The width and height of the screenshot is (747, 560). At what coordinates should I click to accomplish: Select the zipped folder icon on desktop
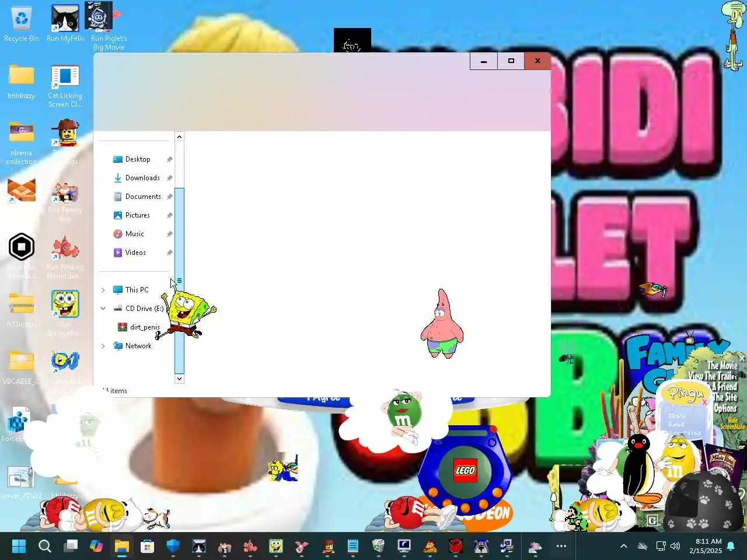coord(22,309)
